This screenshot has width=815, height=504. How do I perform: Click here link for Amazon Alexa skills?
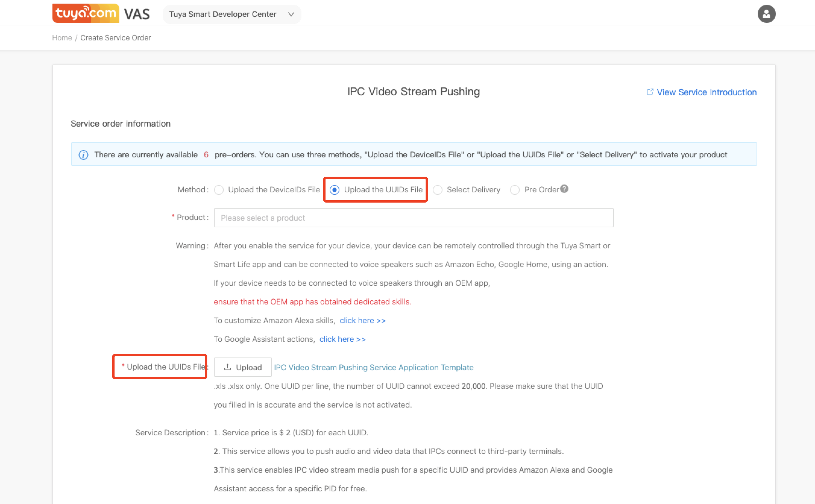[363, 320]
